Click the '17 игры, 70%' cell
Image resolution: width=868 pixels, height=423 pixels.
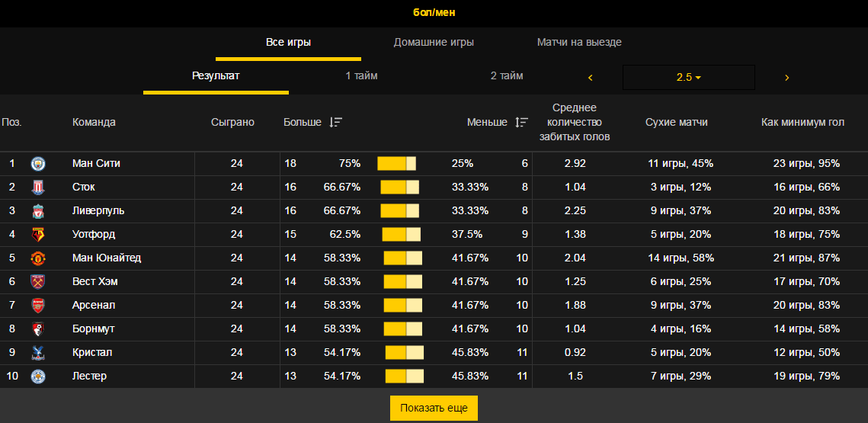pyautogui.click(x=806, y=282)
